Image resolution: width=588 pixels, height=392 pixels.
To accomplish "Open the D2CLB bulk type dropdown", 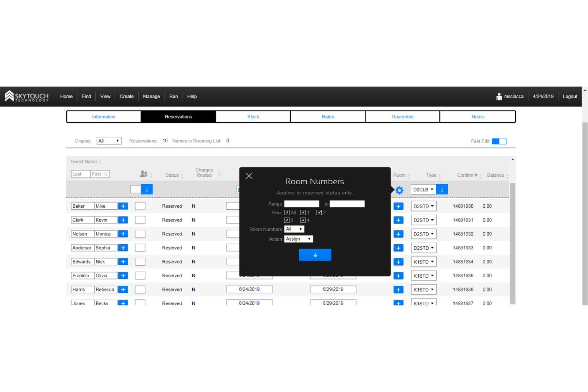I will click(424, 189).
